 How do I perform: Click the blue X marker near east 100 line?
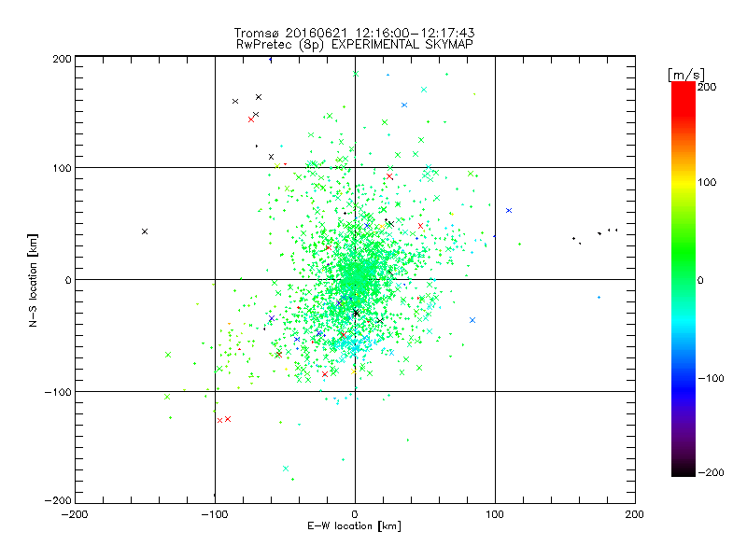coord(509,211)
